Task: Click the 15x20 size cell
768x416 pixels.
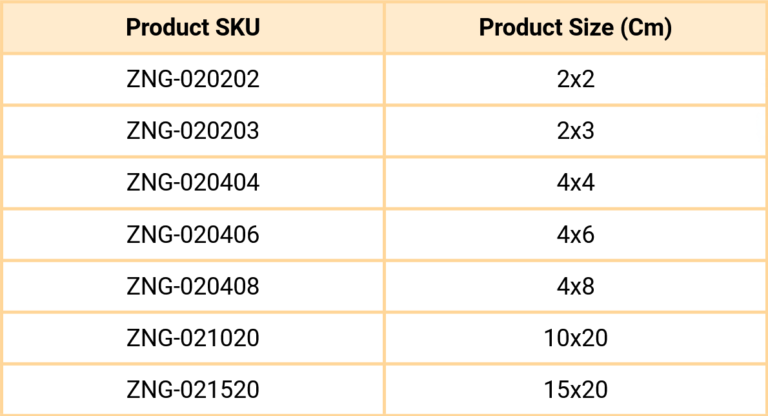Action: point(575,390)
